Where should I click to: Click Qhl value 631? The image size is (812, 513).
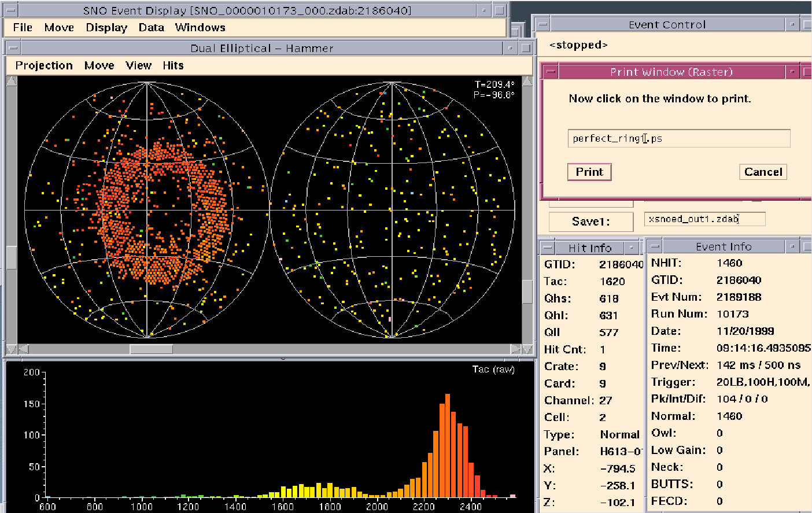click(x=608, y=315)
